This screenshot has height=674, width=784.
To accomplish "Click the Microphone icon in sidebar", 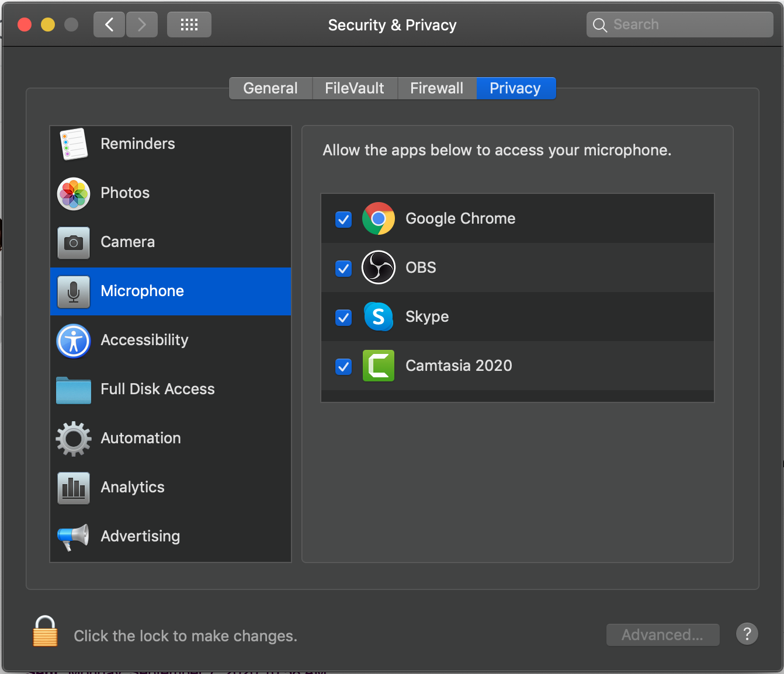I will point(74,291).
